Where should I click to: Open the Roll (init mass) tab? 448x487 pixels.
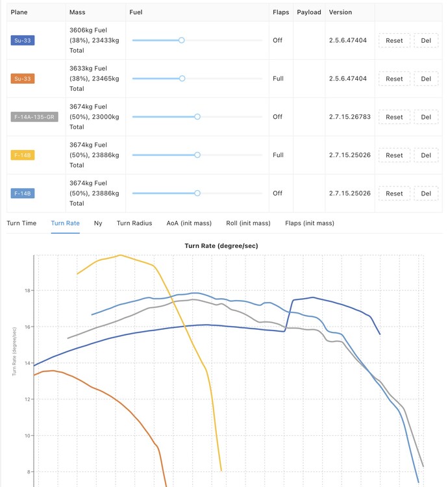pos(248,223)
